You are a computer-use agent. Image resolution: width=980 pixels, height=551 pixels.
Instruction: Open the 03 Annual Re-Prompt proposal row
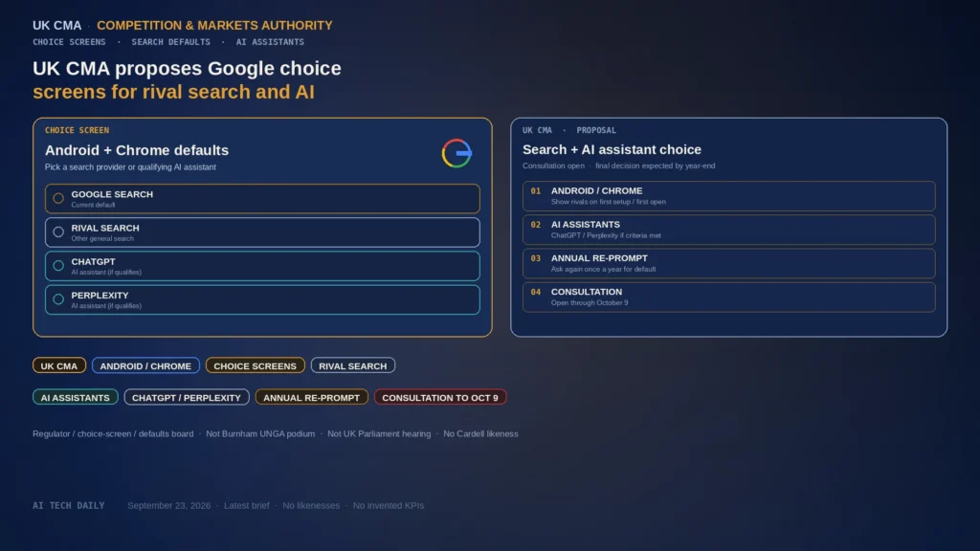click(728, 263)
